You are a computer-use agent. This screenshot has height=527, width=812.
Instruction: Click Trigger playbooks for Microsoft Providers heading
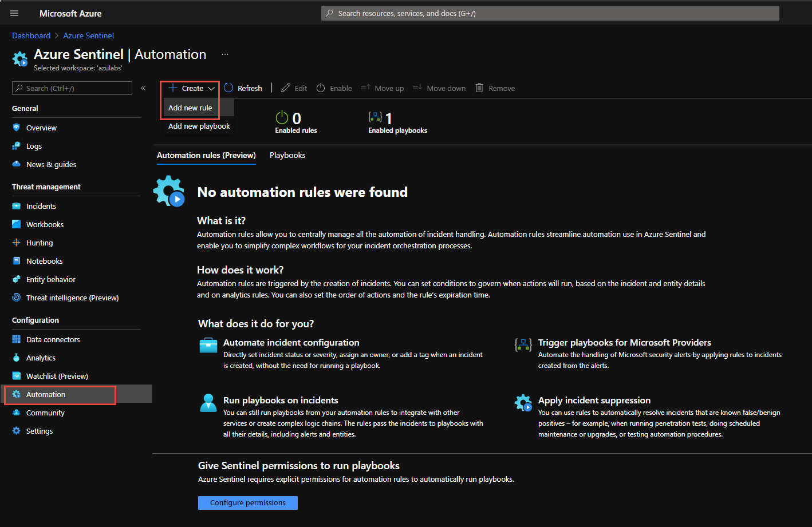click(625, 342)
